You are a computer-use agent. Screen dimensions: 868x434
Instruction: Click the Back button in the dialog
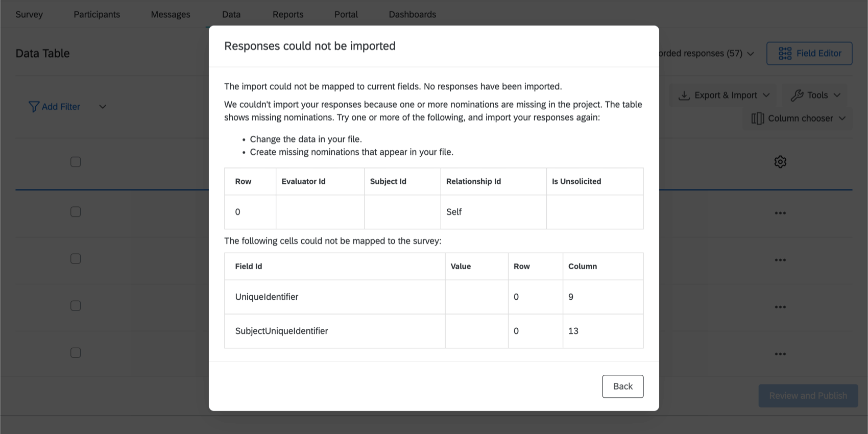pos(622,387)
